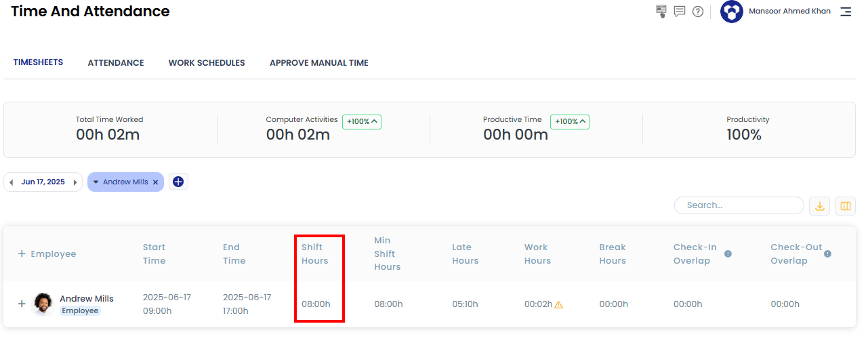Image resolution: width=868 pixels, height=345 pixels.
Task: Open the news feed icon in header
Action: (x=661, y=12)
